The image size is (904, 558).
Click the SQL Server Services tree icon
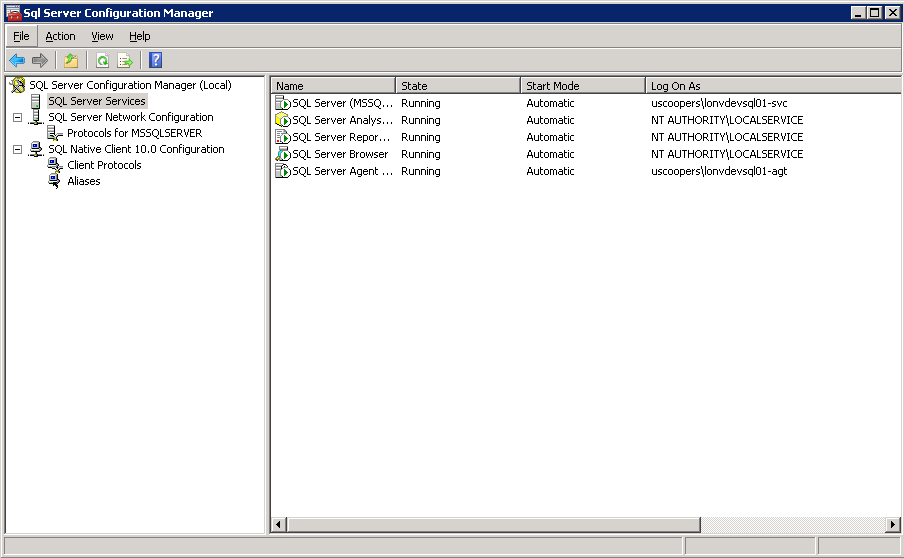tap(36, 101)
